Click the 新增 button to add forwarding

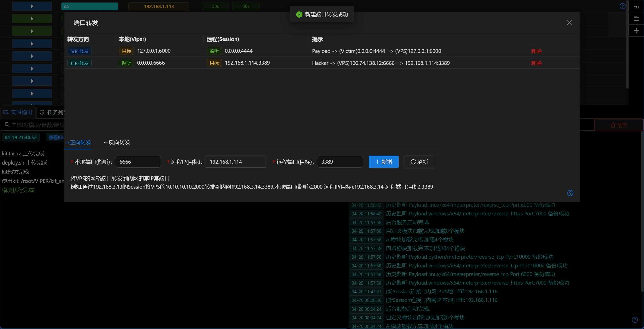(383, 162)
